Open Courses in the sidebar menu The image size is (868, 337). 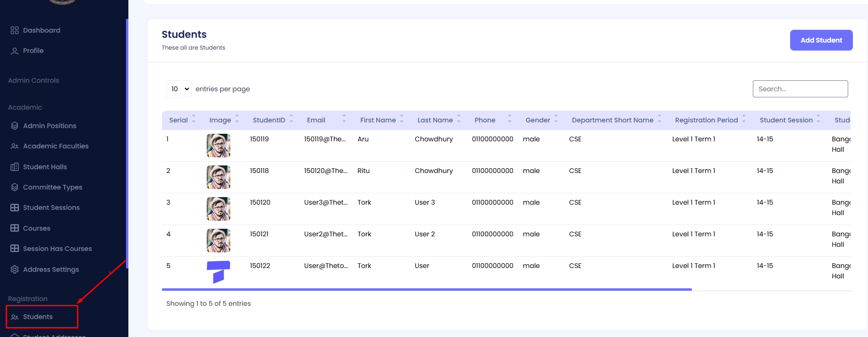tap(36, 228)
